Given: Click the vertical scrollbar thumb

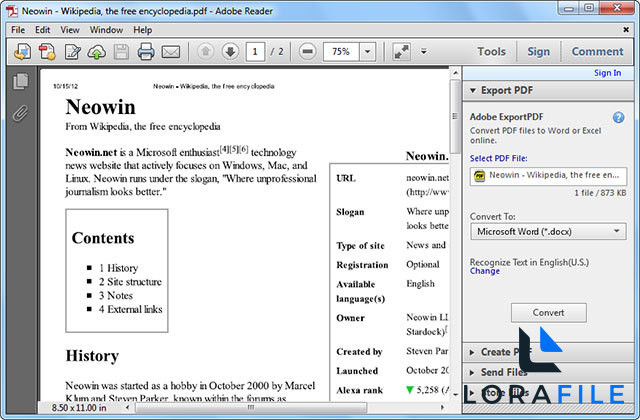Looking at the screenshot, I should (455, 116).
